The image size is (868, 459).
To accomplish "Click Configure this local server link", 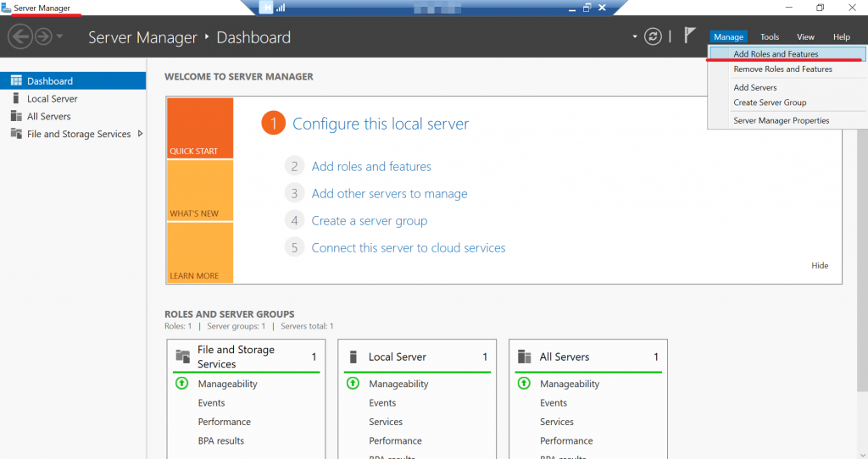I will tap(381, 124).
